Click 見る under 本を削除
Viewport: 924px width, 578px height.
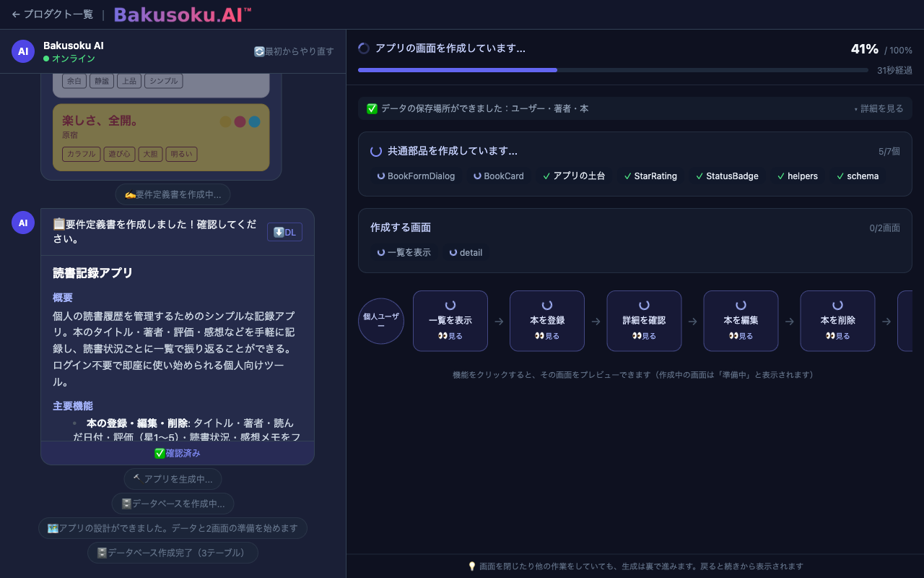pos(837,336)
